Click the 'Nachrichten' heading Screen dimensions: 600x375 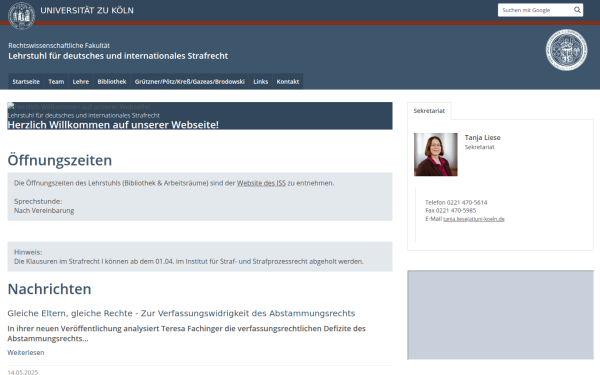click(49, 289)
